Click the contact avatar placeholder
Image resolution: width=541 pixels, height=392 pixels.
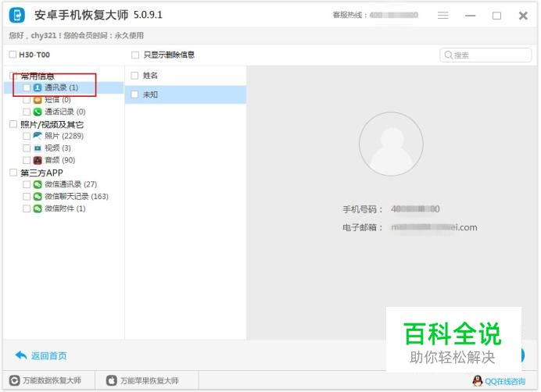coord(391,144)
